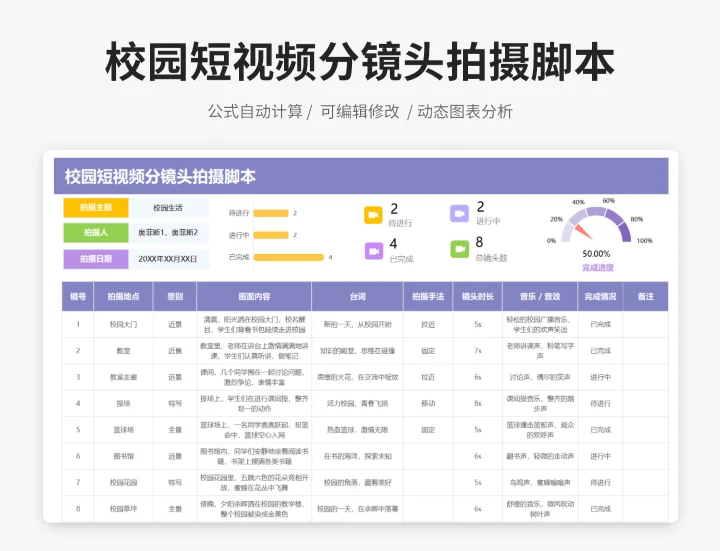Select the 图书馆 location cell
This screenshot has height=551, width=720.
123,456
